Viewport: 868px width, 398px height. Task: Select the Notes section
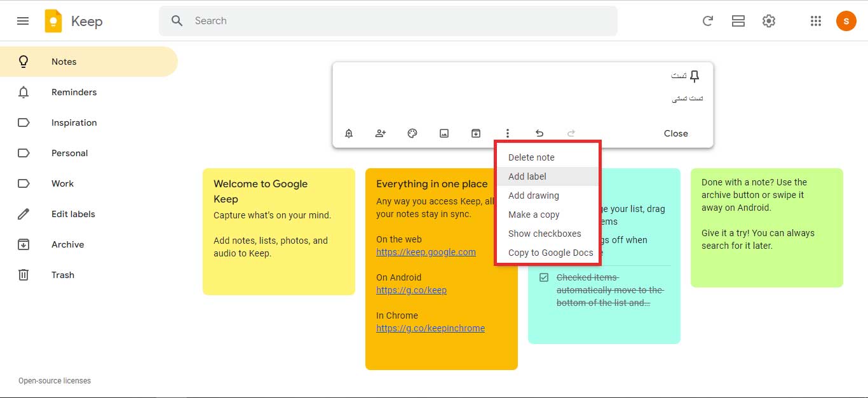89,62
